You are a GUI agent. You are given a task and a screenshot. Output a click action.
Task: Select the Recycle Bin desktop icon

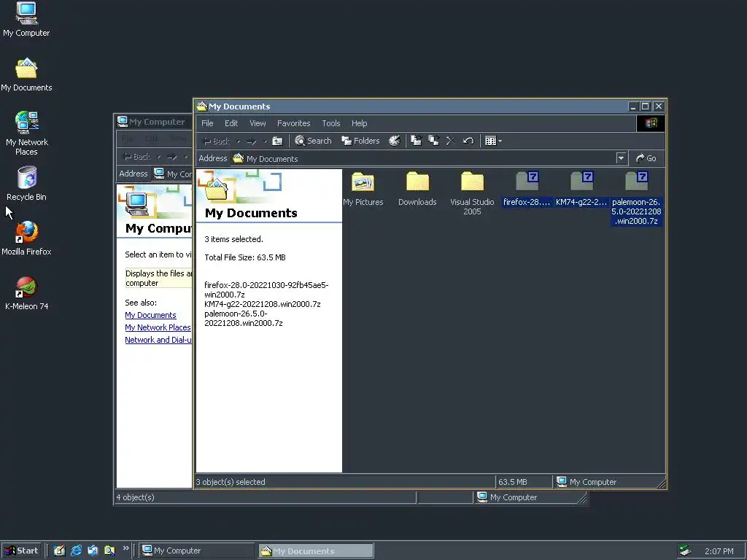click(x=26, y=184)
